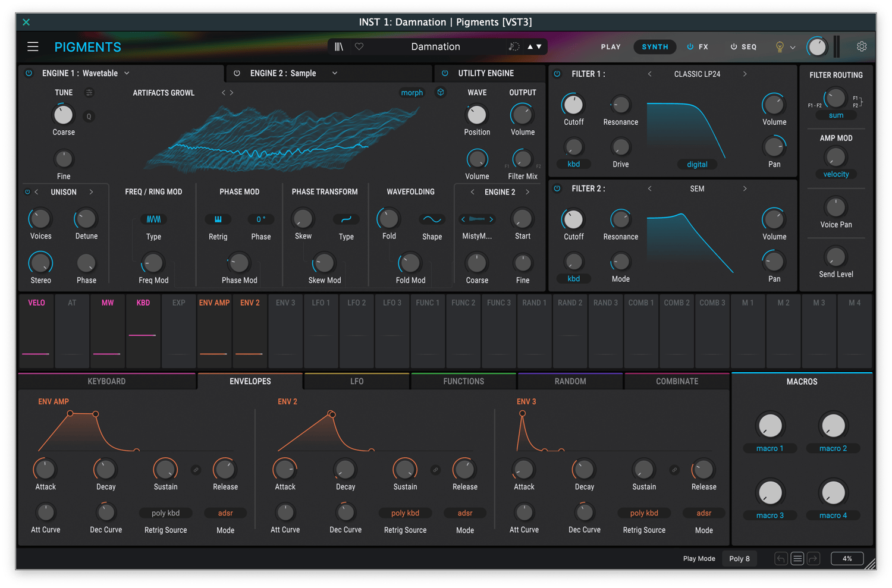Click the wavetable 3D view cube icon
Image resolution: width=892 pixels, height=588 pixels.
point(441,92)
